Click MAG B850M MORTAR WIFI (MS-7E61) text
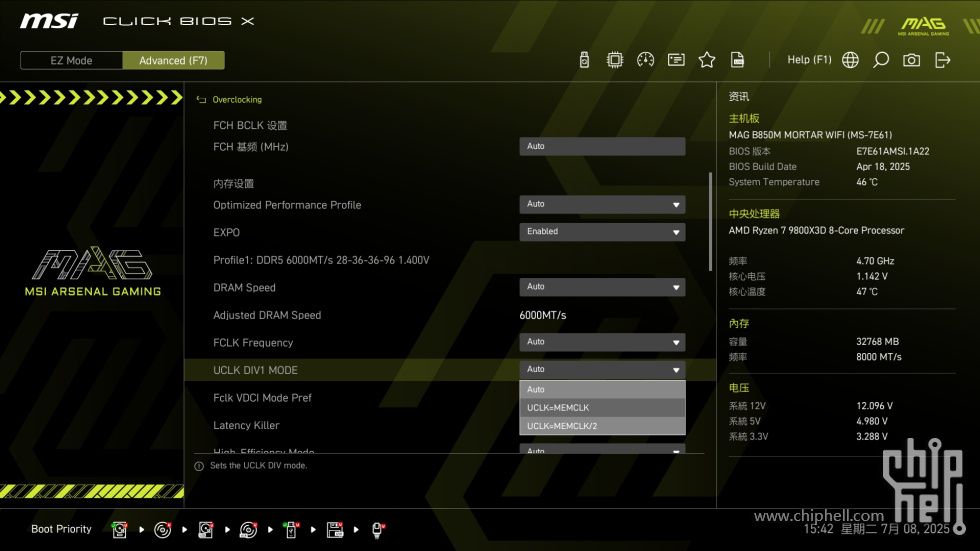This screenshot has height=551, width=980. click(x=810, y=134)
